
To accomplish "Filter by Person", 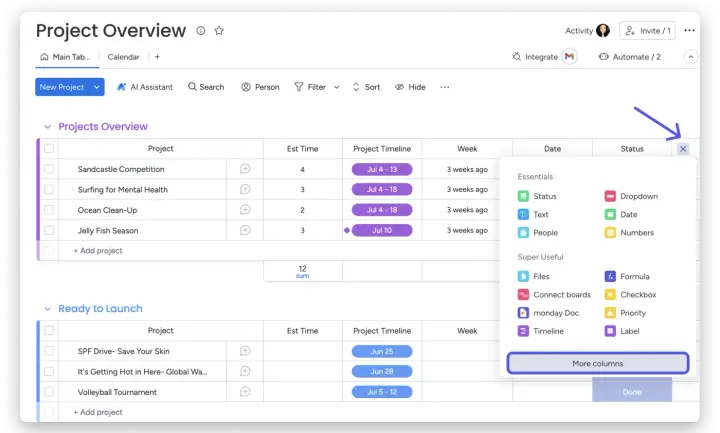I will (260, 87).
